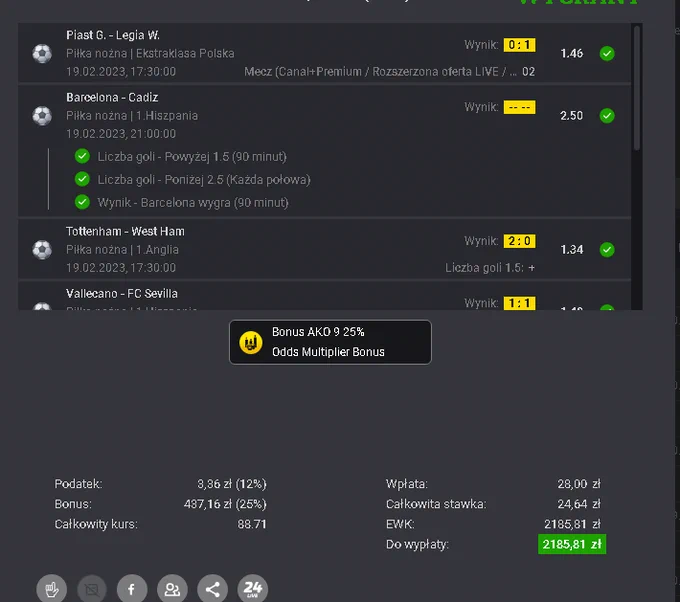Click the yellow Bonus AKO crown icon
Viewport: 680px width, 602px height.
251,343
